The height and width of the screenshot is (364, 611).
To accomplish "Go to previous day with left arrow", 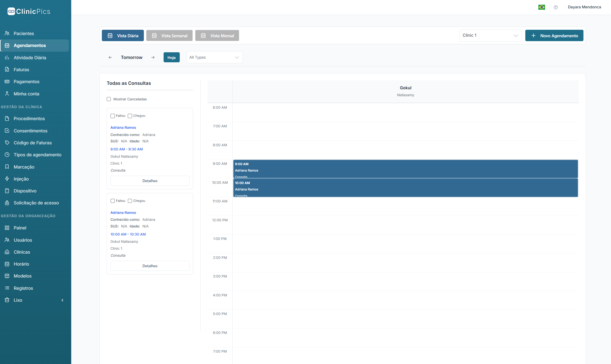I will [x=110, y=58].
